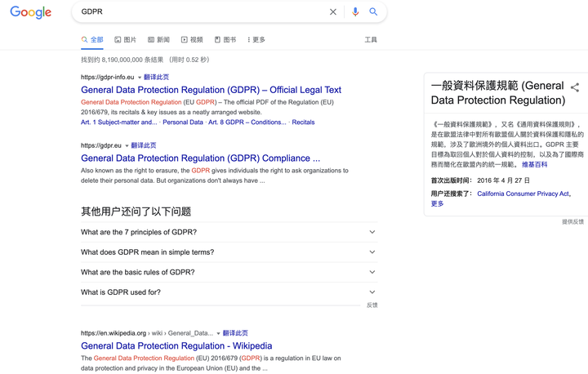Click the 首次出版时间 date 2016 年 4 月 27 日
This screenshot has width=588, height=374.
tap(503, 180)
